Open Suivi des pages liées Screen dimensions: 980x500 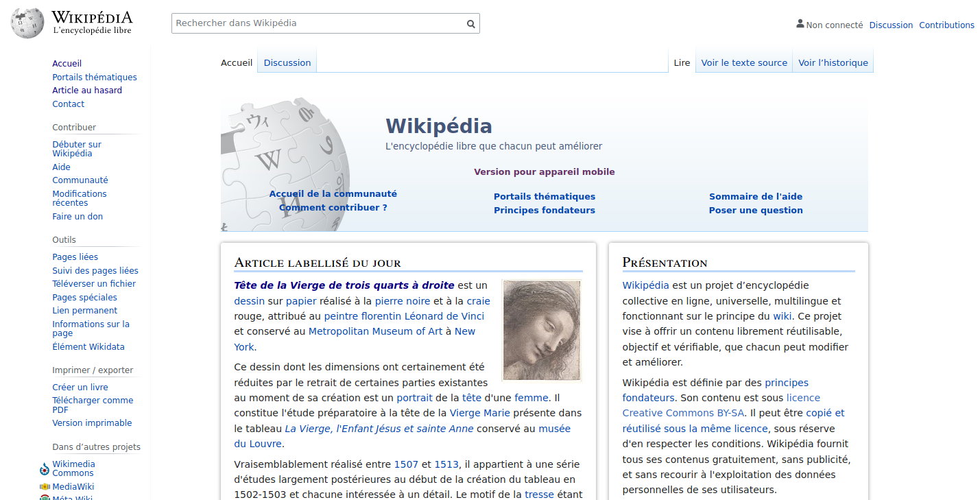(x=95, y=271)
